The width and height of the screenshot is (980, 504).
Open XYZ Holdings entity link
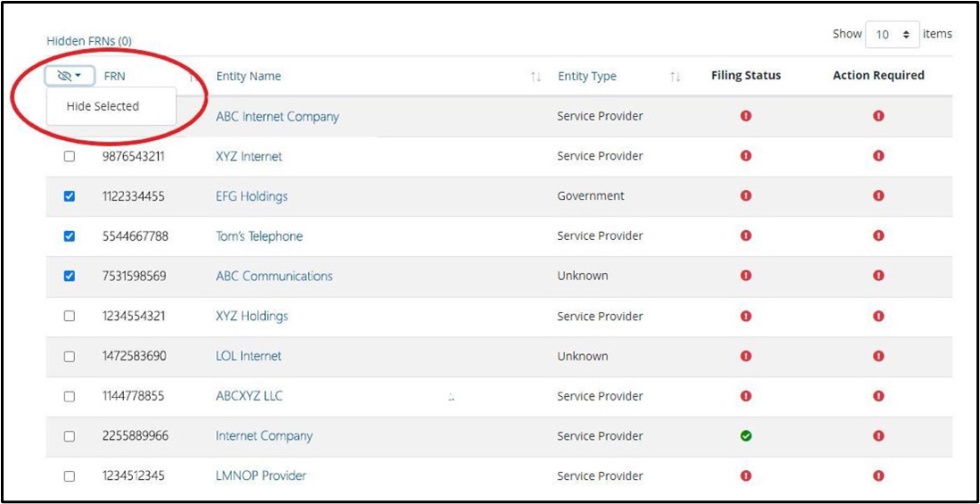pyautogui.click(x=252, y=316)
